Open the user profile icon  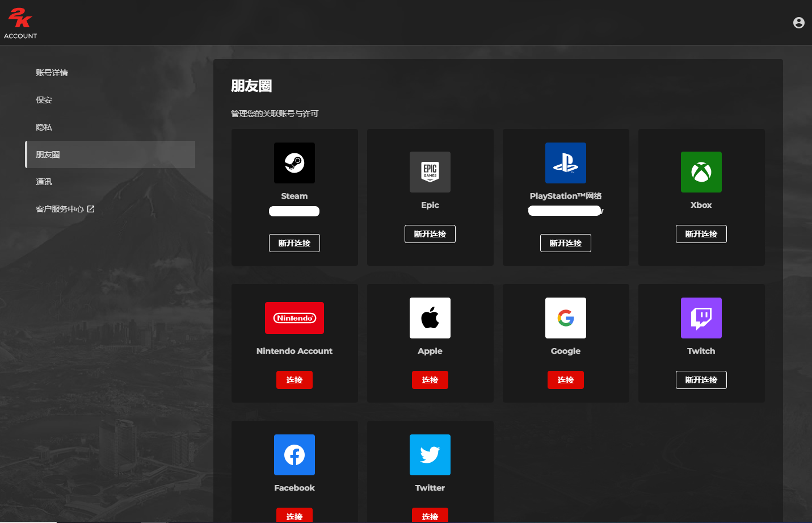tap(798, 23)
